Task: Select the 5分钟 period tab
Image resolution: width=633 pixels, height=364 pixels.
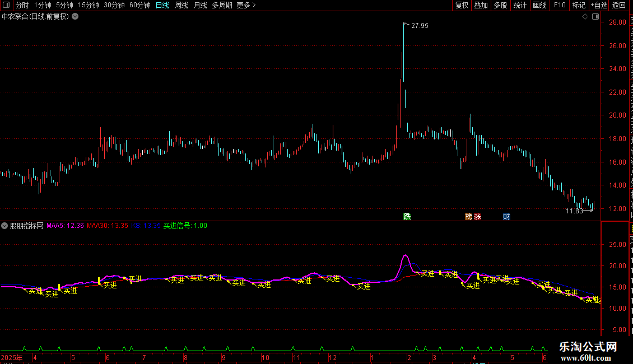Action: tap(64, 5)
